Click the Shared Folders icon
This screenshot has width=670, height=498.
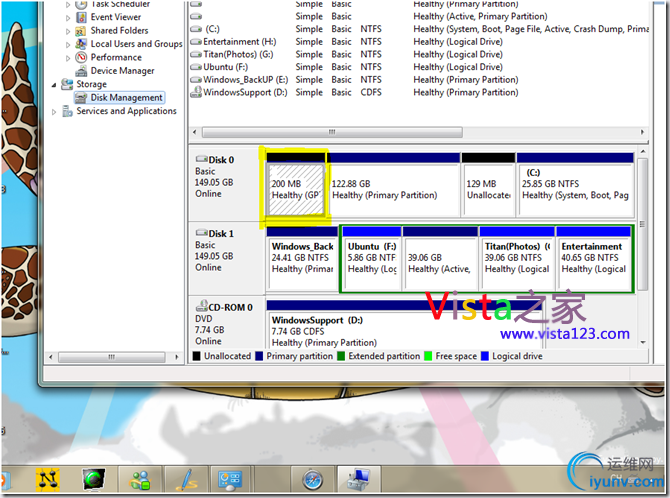click(81, 31)
